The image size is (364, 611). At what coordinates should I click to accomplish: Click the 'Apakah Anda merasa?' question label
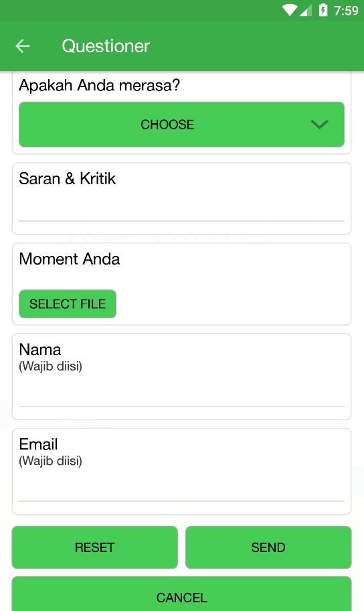tap(99, 85)
